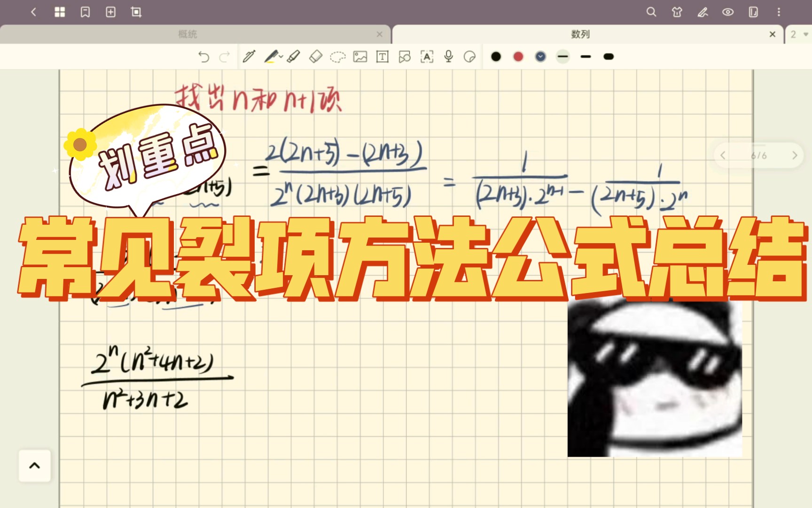
Task: Open the three-dot more options menu
Action: click(779, 12)
